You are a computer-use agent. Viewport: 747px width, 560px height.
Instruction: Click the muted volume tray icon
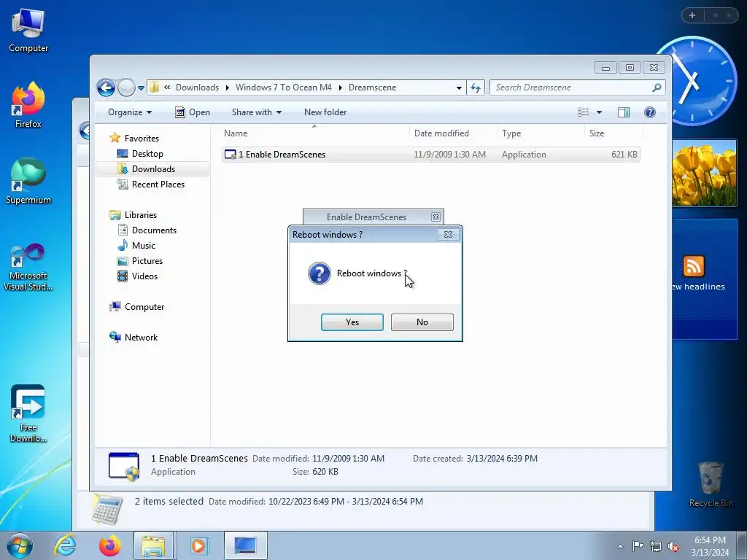pyautogui.click(x=673, y=546)
